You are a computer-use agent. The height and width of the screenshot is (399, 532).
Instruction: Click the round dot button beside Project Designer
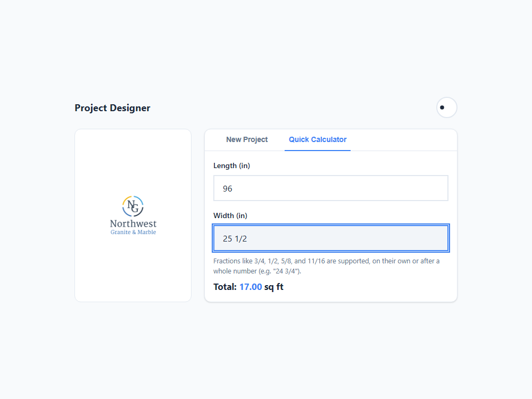pos(446,107)
